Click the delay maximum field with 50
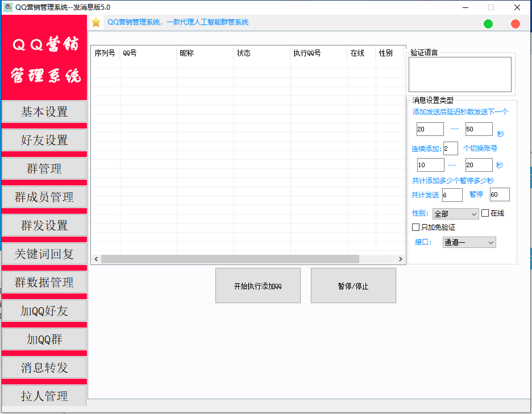The height and width of the screenshot is (414, 532). tap(479, 129)
